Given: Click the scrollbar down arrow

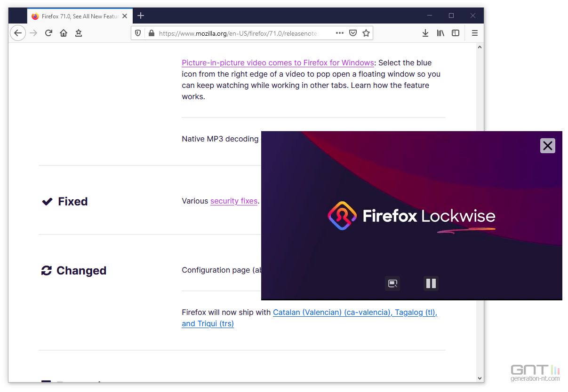Looking at the screenshot, I should click(480, 378).
